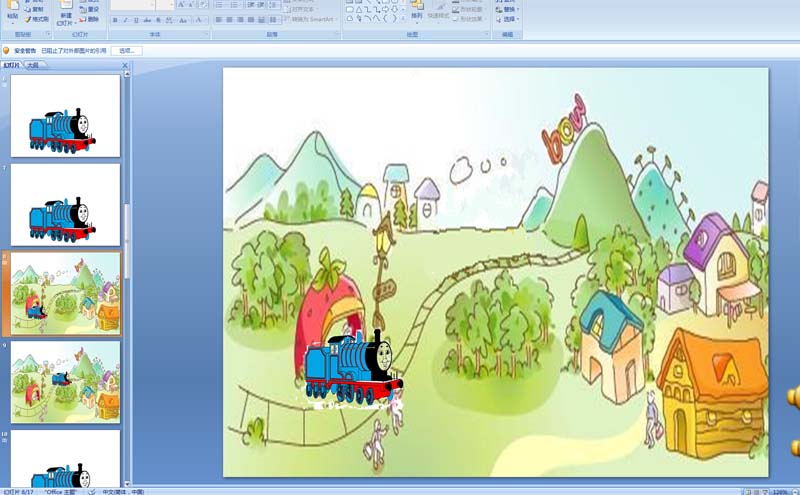The image size is (800, 495).
Task: Switch to the Slides (幻灯片) pane tab
Action: click(x=11, y=65)
